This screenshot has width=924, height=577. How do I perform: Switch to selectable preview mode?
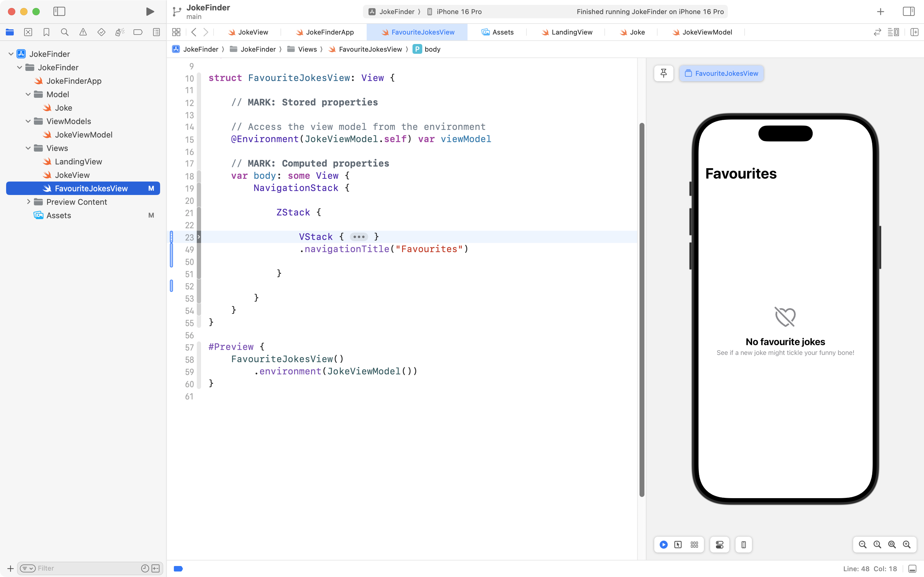click(678, 545)
